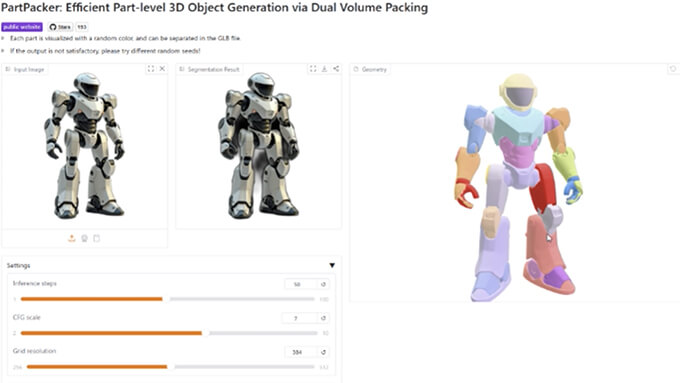Click the undo icon on Geometry viewer

pyautogui.click(x=673, y=69)
